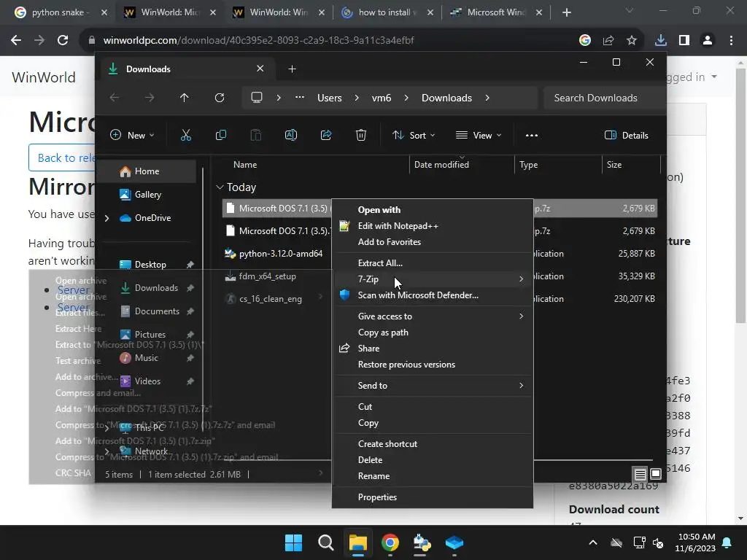Screen dimensions: 747x560
Task: Click the Delete trash icon in Explorer toolbar
Action: pyautogui.click(x=360, y=135)
